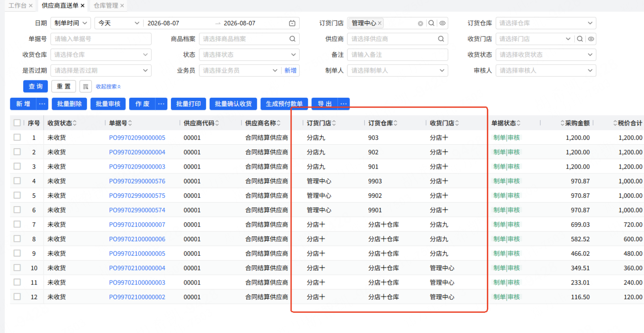The image size is (644, 333).
Task: Open the 今天 quick range dropdown
Action: tap(119, 23)
